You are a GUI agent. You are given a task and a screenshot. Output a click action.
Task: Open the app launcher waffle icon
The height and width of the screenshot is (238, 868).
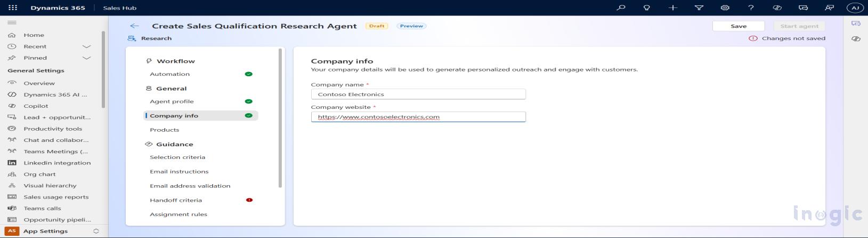coord(13,7)
